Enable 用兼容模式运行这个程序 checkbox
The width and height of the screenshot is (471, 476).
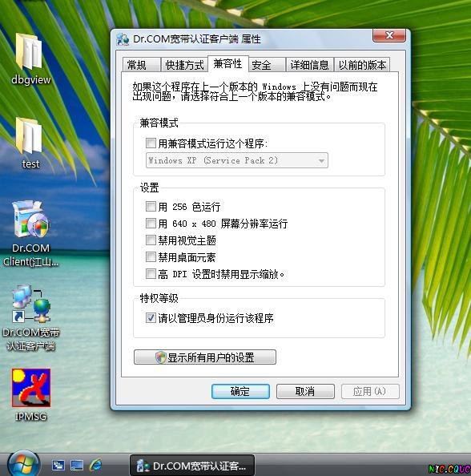151,143
